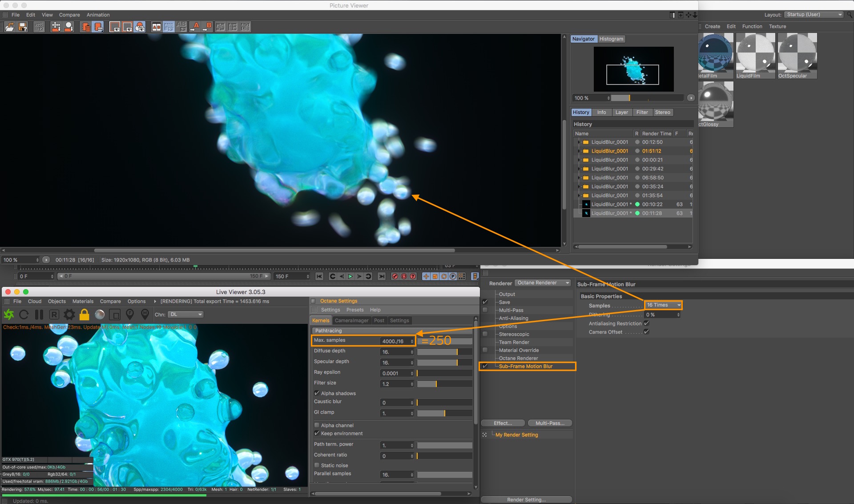Click the pick focus pin icon
This screenshot has height=504, width=854.
pyautogui.click(x=130, y=314)
